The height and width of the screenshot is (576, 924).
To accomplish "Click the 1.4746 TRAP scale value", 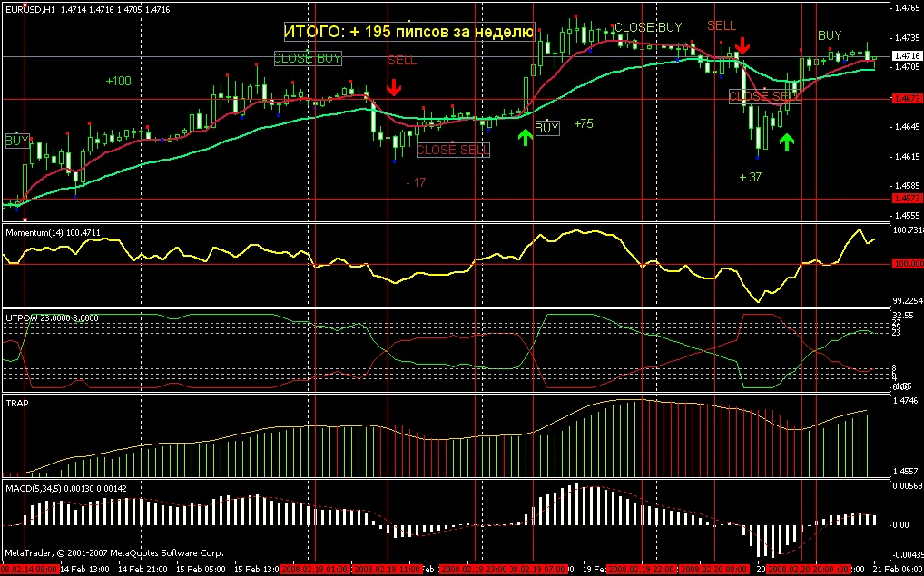I will 907,401.
